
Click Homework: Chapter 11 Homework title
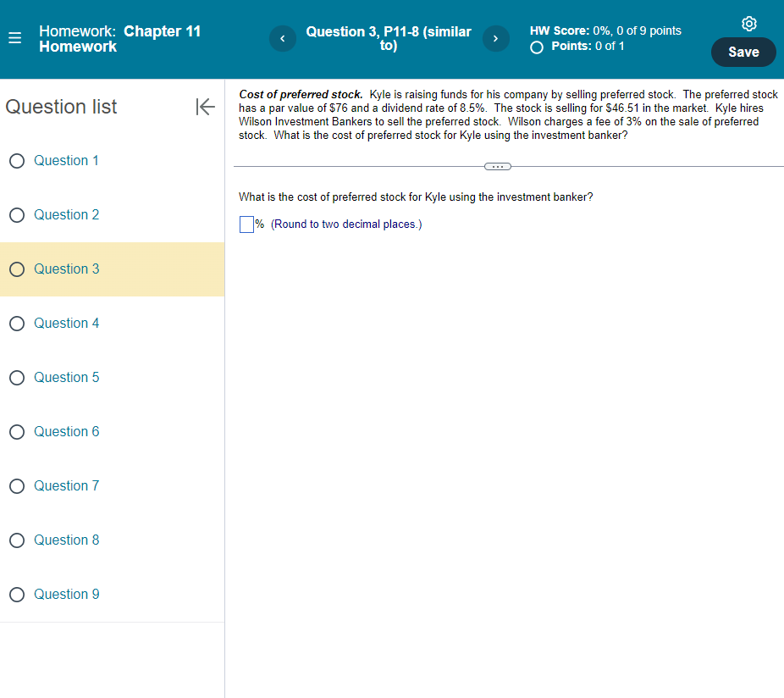[119, 38]
